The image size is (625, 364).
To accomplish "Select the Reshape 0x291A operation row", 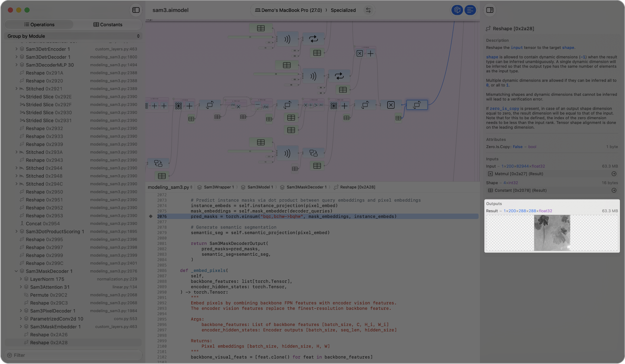I will (x=73, y=73).
